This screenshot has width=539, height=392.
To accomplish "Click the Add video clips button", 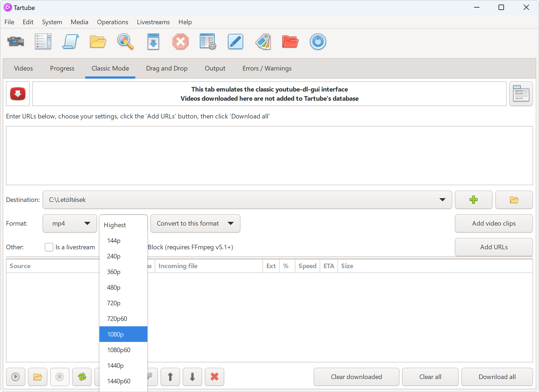I will coord(494,223).
